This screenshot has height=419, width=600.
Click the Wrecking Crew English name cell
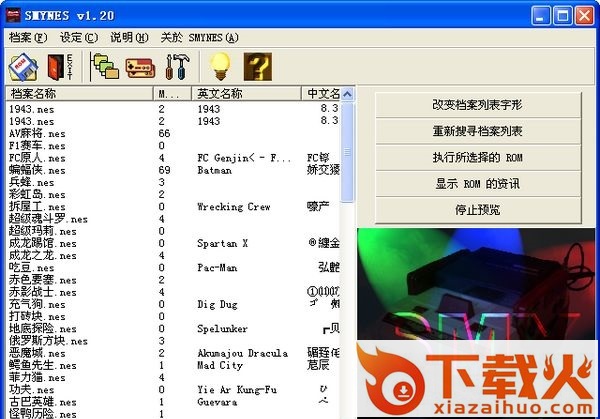coord(234,207)
